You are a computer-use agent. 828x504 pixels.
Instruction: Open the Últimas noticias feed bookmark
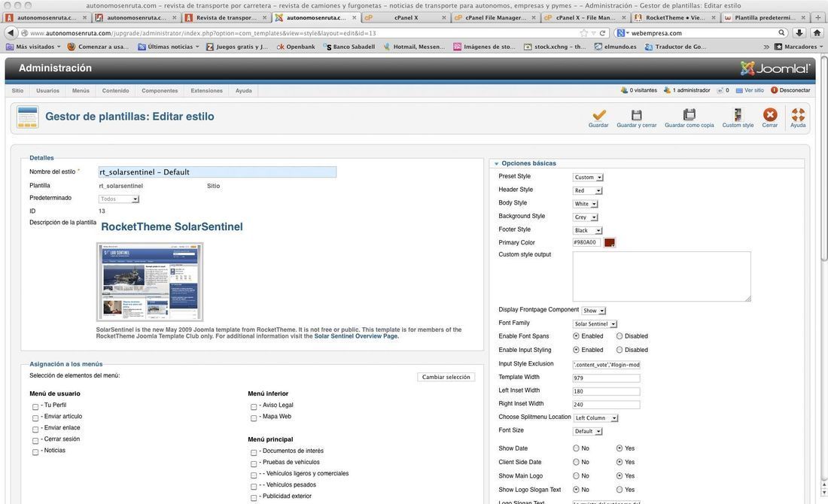(x=169, y=47)
